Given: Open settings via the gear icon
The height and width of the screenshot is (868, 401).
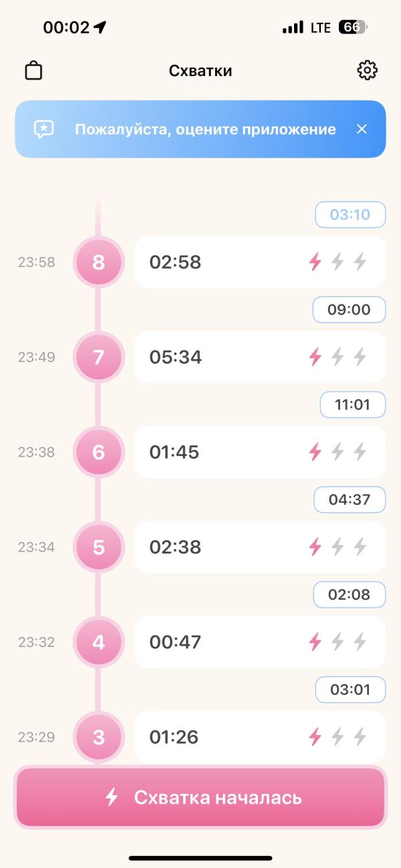Looking at the screenshot, I should (x=367, y=70).
